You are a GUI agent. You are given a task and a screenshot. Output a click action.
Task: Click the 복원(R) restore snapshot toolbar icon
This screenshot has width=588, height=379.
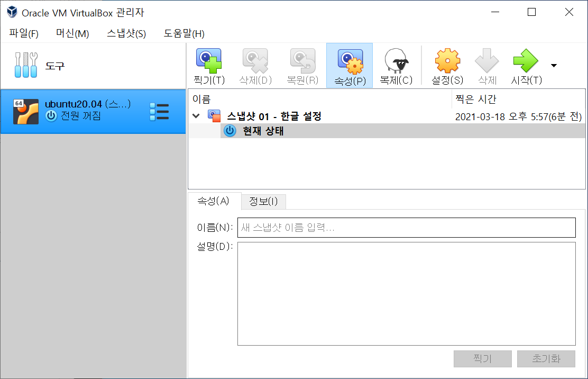point(302,61)
